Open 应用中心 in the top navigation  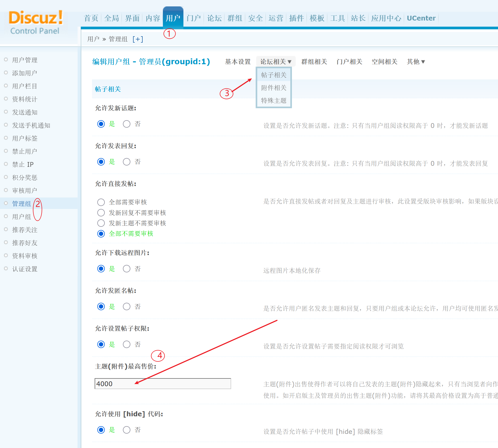386,18
